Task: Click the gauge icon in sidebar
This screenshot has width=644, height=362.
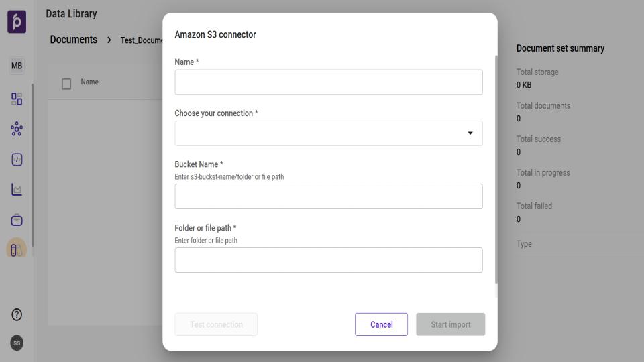Action: tap(17, 160)
